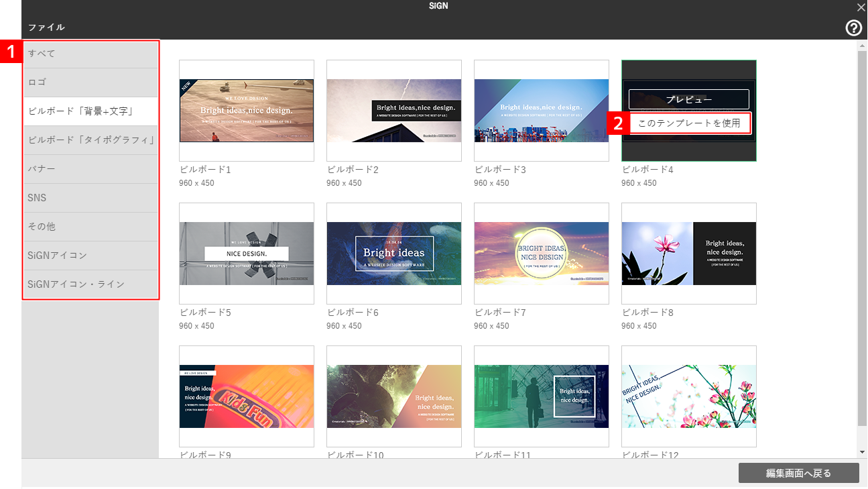Click the 960 x 450 size under ビルボード1

click(197, 183)
